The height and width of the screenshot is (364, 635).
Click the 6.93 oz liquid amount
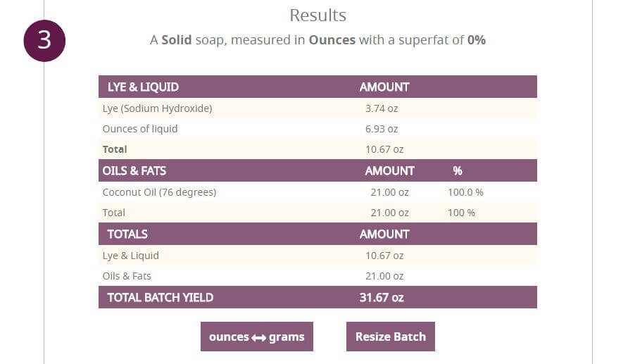[x=382, y=129]
